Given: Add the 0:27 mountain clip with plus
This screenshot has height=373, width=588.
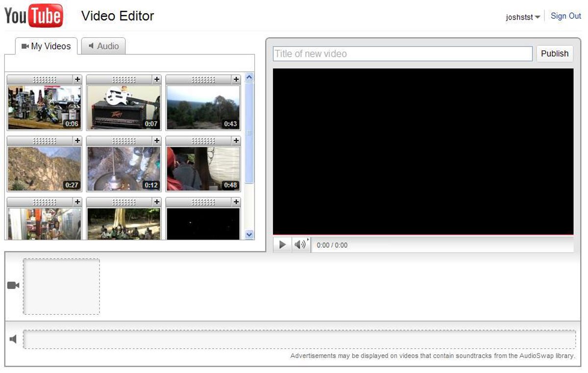Looking at the screenshot, I should pyautogui.click(x=77, y=141).
